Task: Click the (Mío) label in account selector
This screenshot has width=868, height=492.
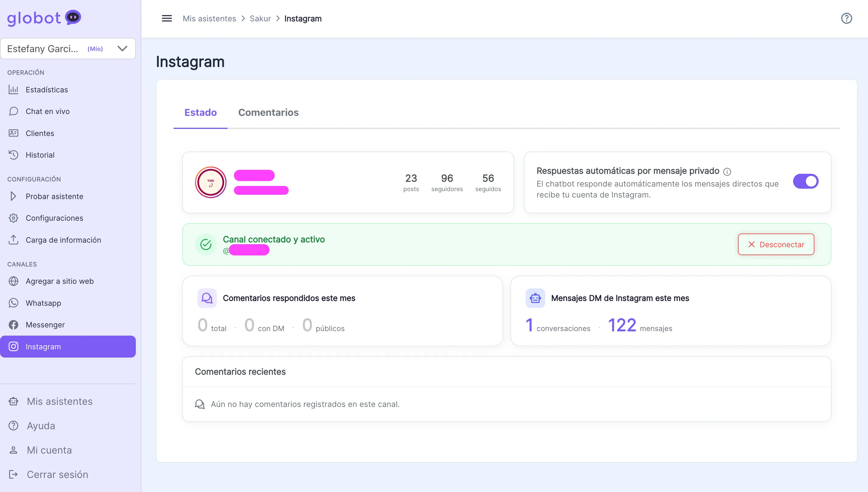Action: click(x=95, y=49)
